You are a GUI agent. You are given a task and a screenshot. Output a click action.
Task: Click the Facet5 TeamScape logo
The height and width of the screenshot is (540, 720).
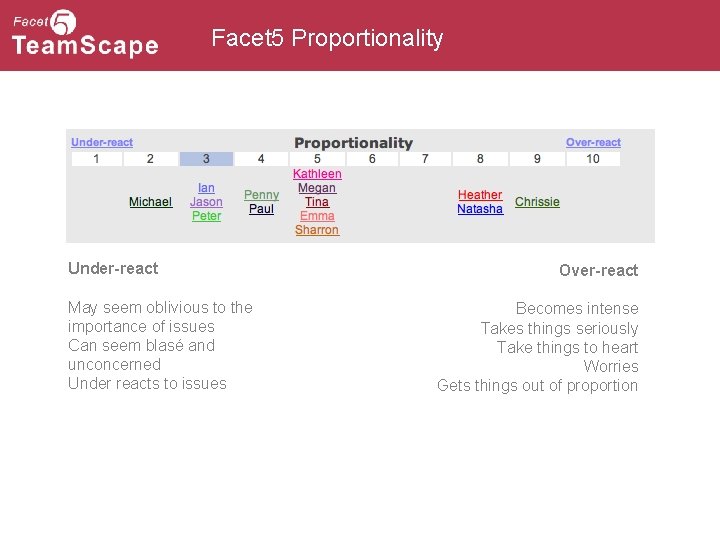[x=85, y=34]
